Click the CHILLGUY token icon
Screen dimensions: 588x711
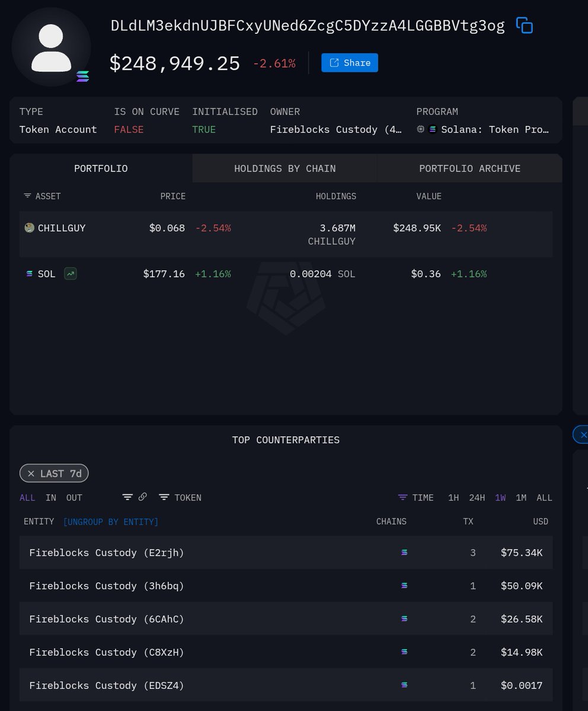click(30, 228)
